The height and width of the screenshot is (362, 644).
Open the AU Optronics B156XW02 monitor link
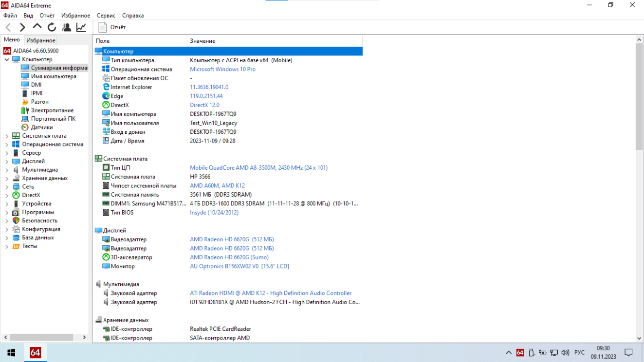click(239, 267)
